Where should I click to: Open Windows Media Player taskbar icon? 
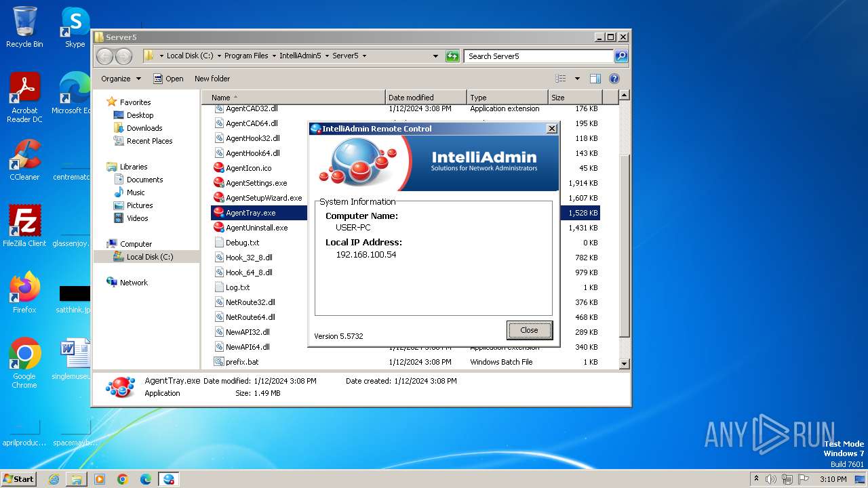(x=100, y=479)
